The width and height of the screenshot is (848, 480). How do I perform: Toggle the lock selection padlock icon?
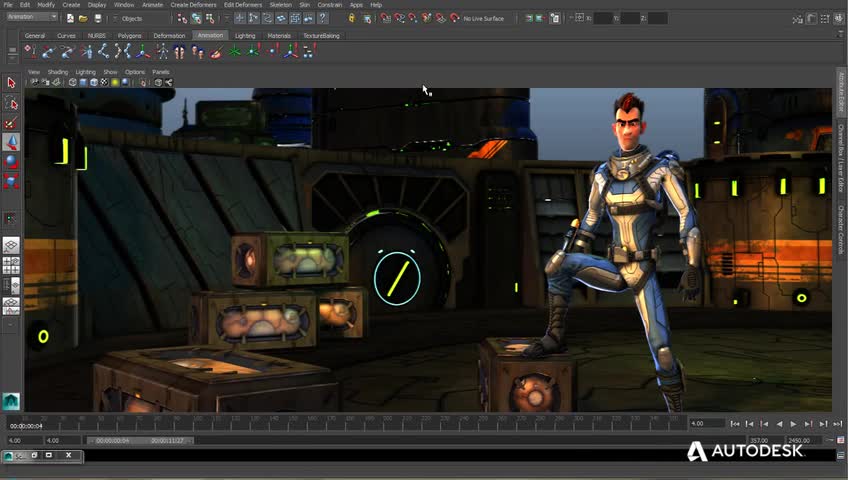pos(352,18)
